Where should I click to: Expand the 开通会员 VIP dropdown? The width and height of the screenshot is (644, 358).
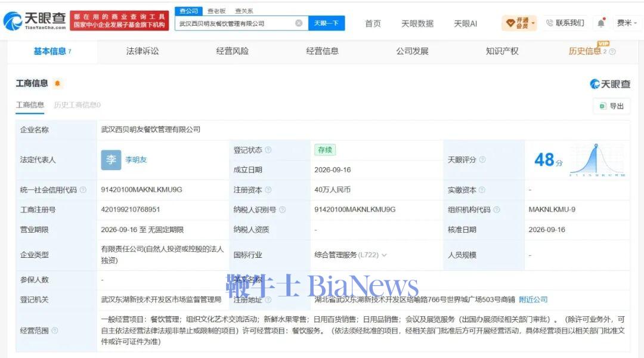(x=519, y=23)
